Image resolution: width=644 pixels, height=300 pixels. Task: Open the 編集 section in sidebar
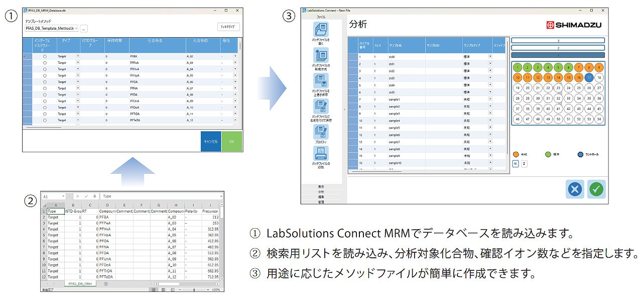(x=321, y=197)
